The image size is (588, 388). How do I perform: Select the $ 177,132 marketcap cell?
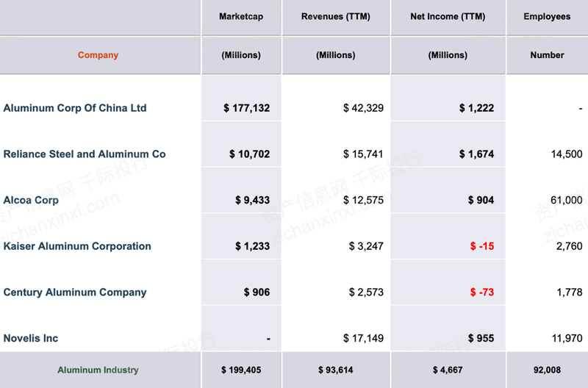[x=247, y=108]
